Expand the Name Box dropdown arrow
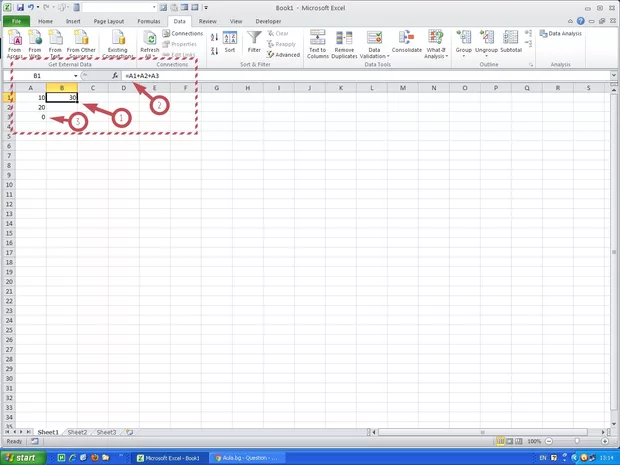The image size is (620, 465). click(x=75, y=76)
